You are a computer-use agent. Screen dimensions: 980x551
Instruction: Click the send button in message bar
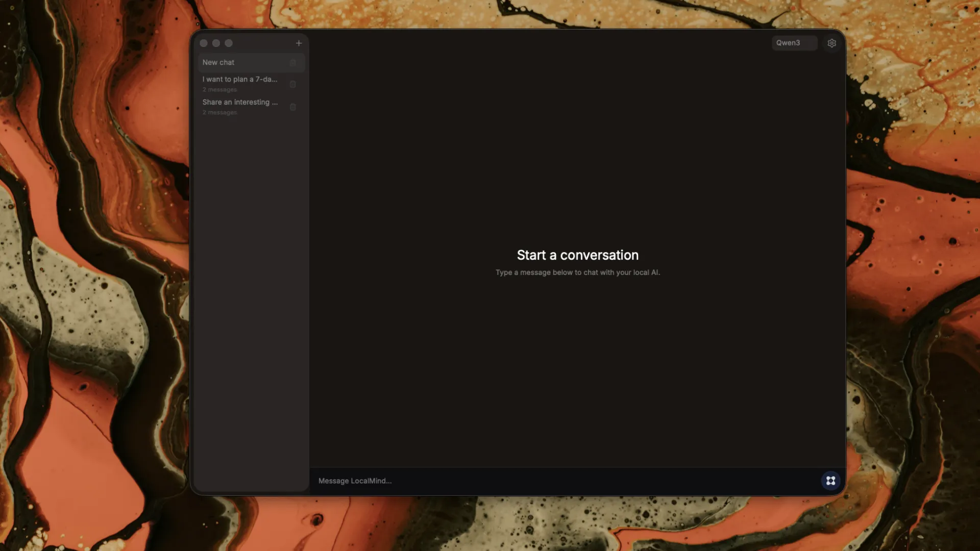tap(830, 481)
